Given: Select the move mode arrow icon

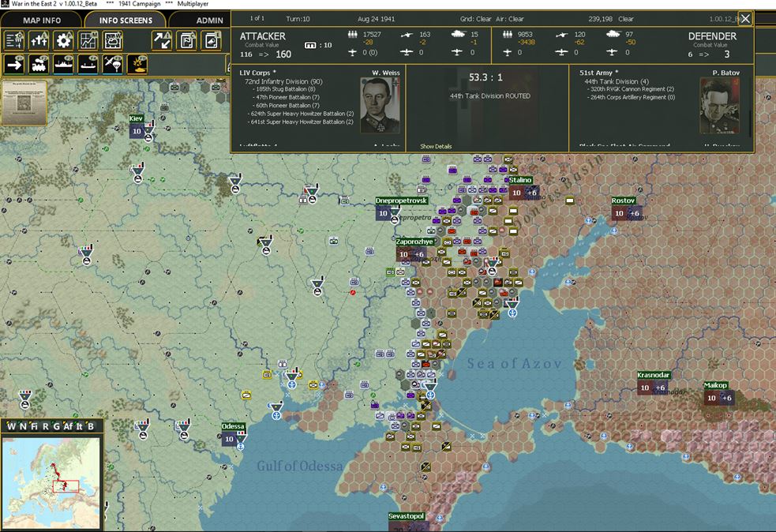Looking at the screenshot, I should click(14, 65).
